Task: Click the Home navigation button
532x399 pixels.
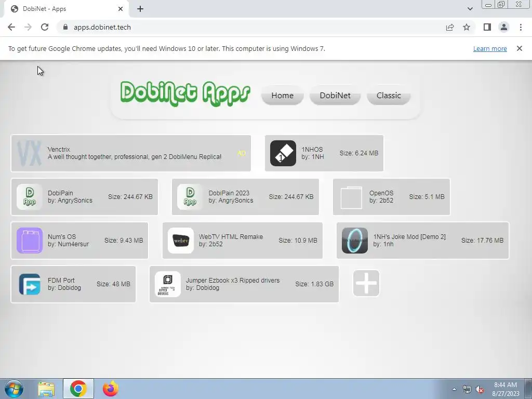Action: (x=282, y=96)
